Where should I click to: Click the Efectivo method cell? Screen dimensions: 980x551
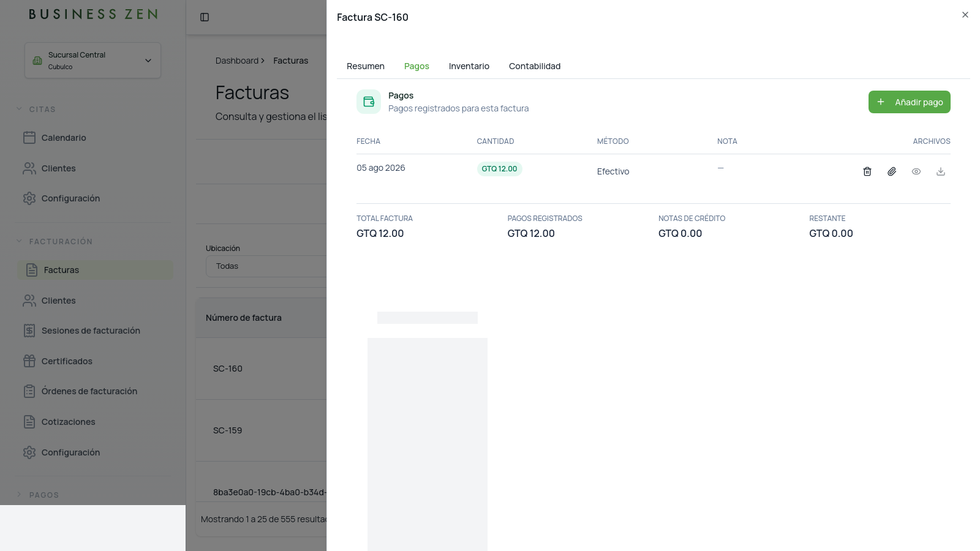613,171
